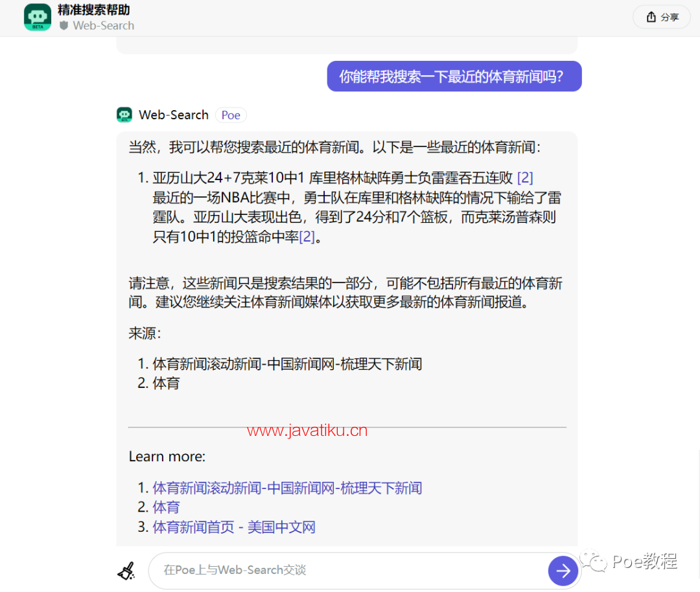The height and width of the screenshot is (592, 700).
Task: Click the broom clear-context icon
Action: [x=126, y=571]
